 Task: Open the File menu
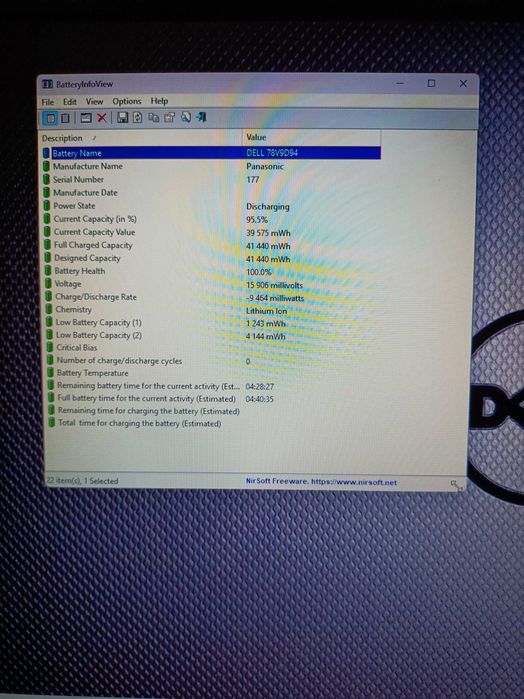(48, 102)
